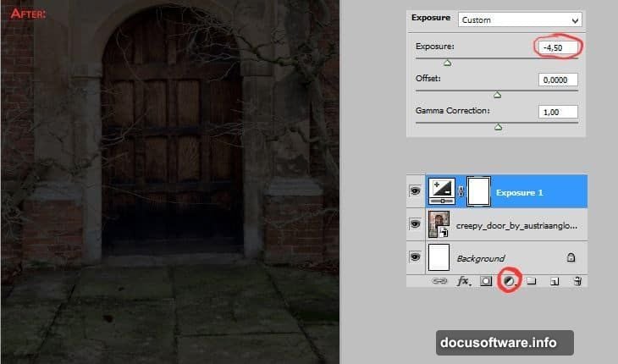Click the link layers icon
The image size is (618, 364).
tap(439, 281)
